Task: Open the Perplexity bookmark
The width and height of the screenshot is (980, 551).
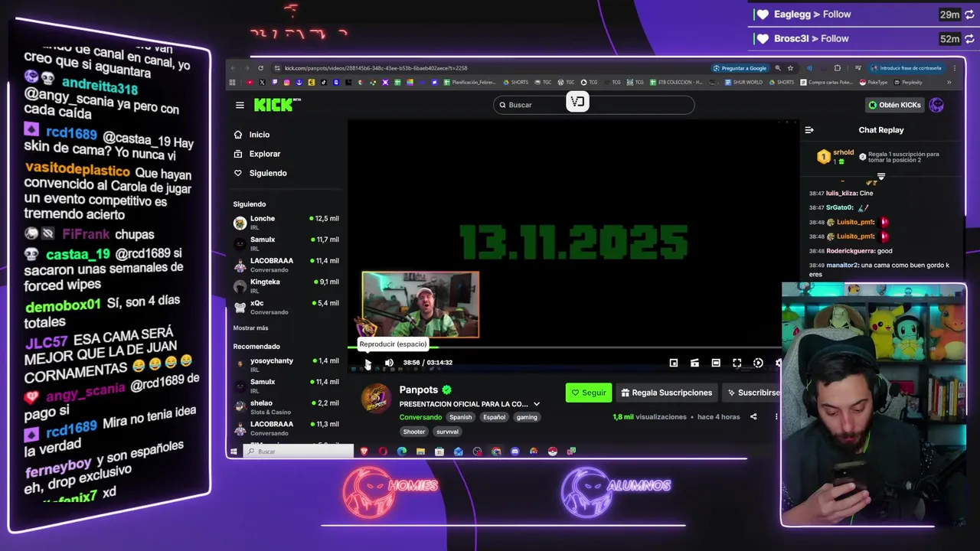Action: [x=908, y=83]
